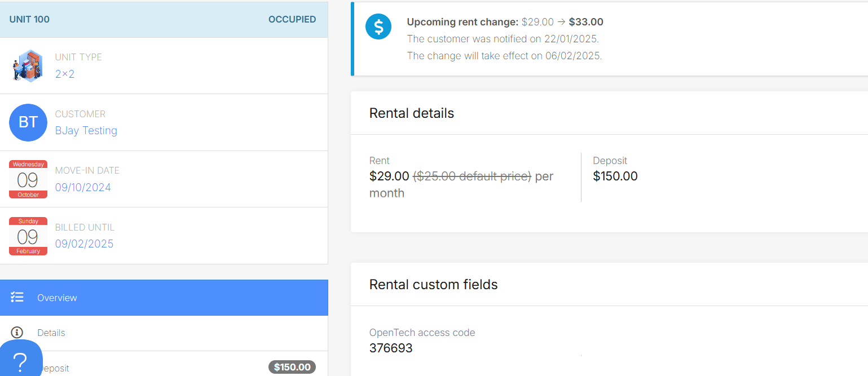Viewport: 868px width, 376px height.
Task: Click the Rental details heading
Action: click(x=412, y=113)
